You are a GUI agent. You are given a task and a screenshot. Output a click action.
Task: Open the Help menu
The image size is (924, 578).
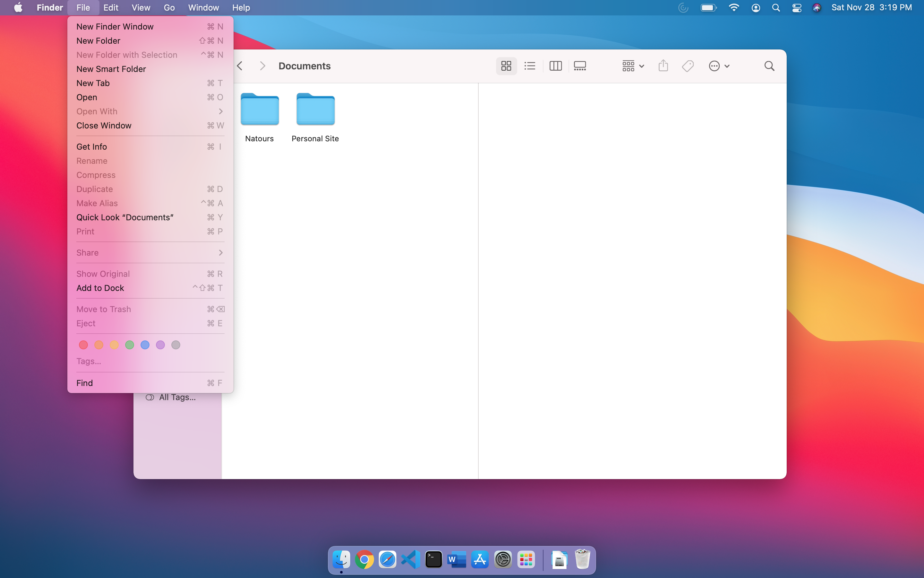[x=241, y=8]
